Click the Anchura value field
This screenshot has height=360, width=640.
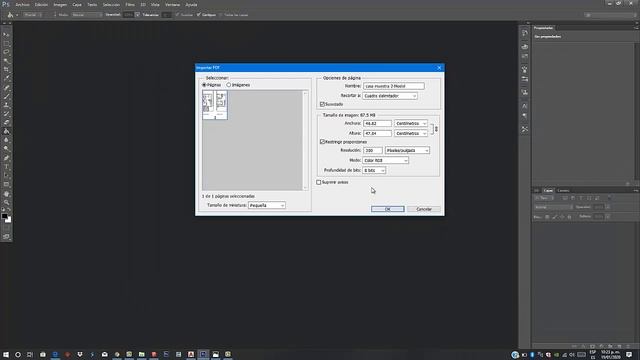point(377,123)
